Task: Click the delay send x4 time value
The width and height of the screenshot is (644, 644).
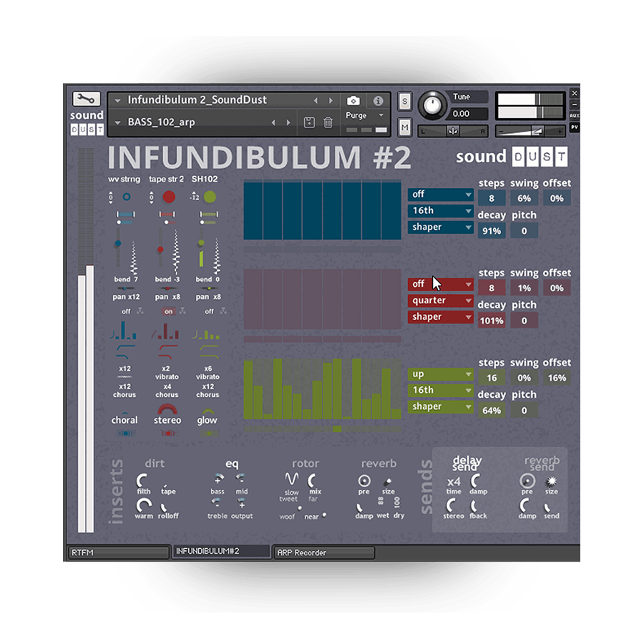Action: coord(454,482)
